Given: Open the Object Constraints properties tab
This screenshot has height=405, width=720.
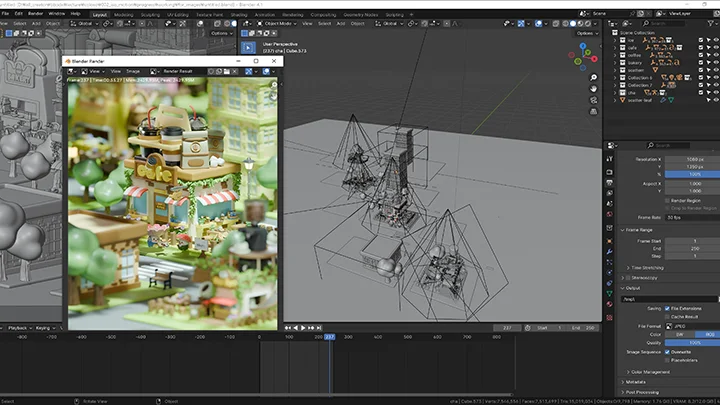Looking at the screenshot, I should pos(609,283).
